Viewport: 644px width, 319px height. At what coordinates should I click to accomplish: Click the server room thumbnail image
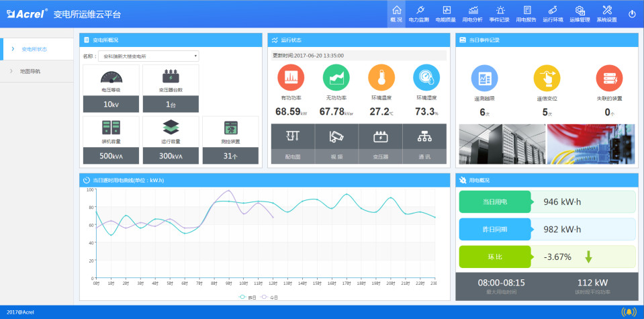click(501, 144)
